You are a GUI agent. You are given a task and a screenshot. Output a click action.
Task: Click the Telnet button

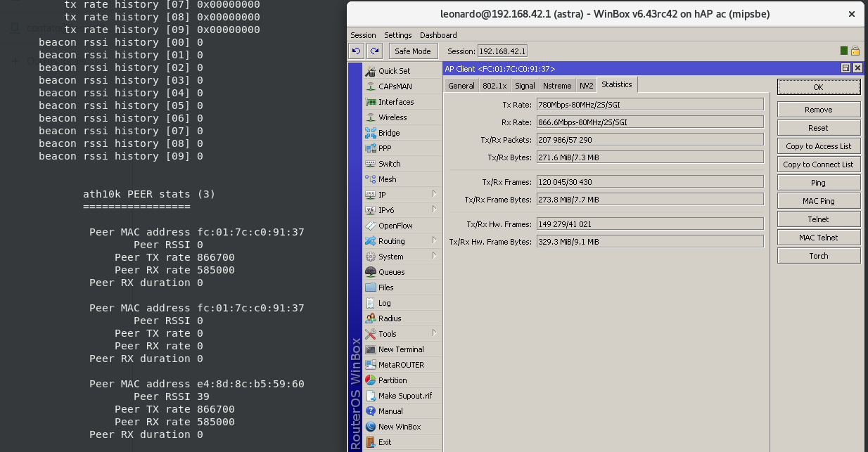(819, 219)
